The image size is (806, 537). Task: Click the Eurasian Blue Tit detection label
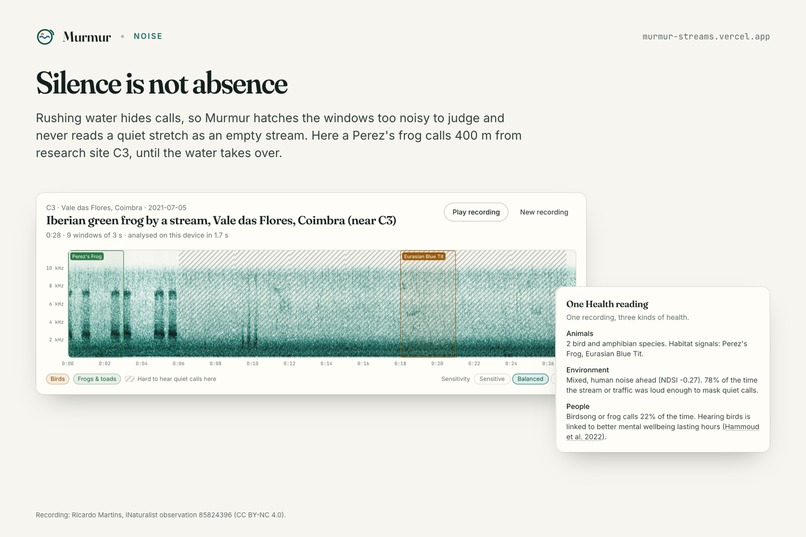pyautogui.click(x=424, y=256)
